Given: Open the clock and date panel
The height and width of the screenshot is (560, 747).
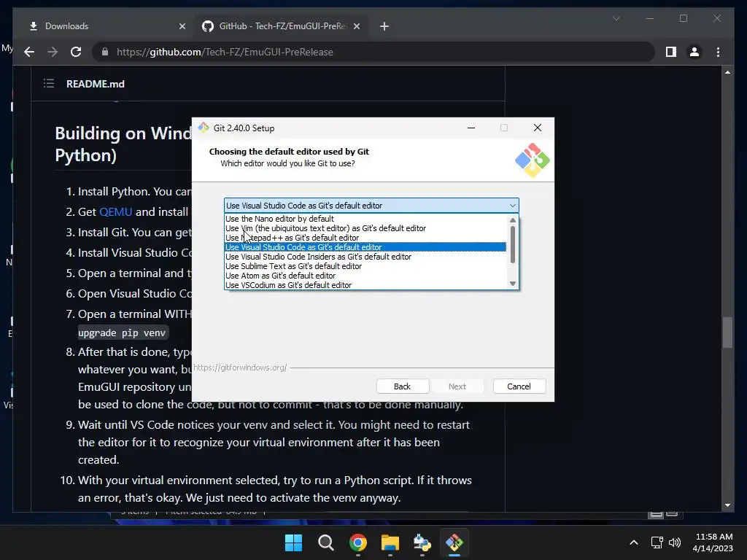Looking at the screenshot, I should (713, 542).
